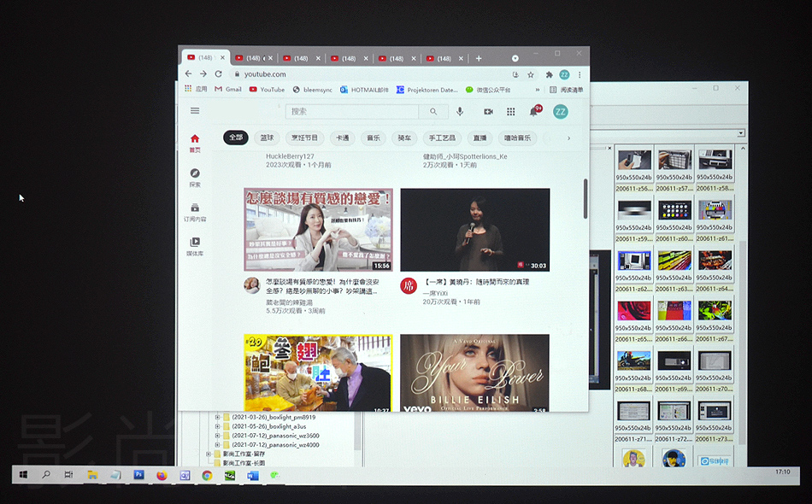The image size is (812, 504).
Task: Go to Explore in YouTube sidebar
Action: [195, 177]
